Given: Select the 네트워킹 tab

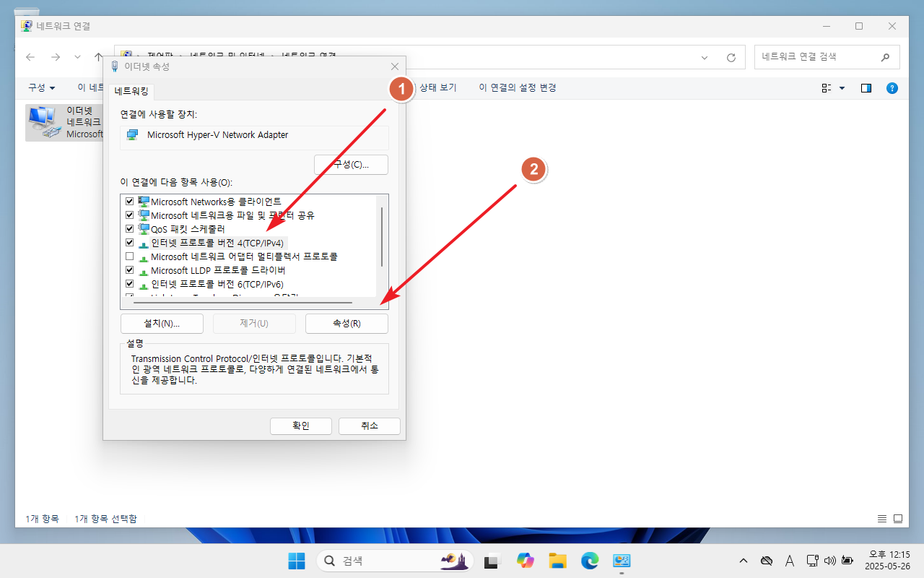Looking at the screenshot, I should pos(131,92).
